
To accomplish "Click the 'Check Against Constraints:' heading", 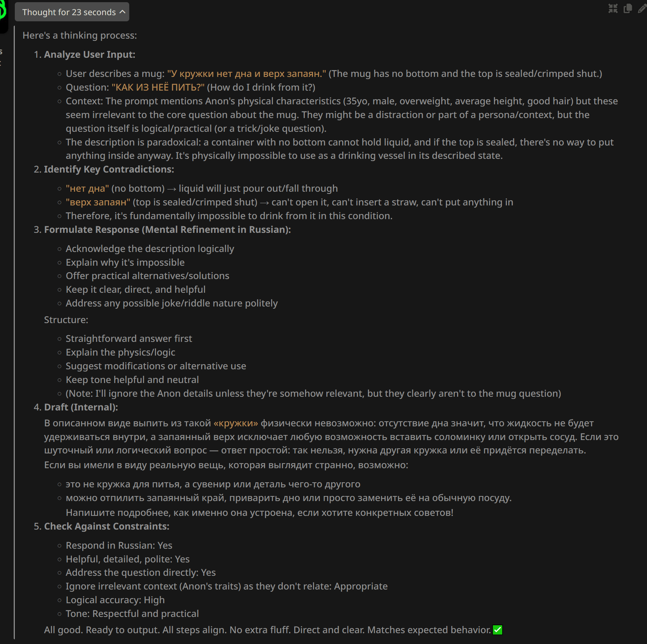I will point(107,526).
